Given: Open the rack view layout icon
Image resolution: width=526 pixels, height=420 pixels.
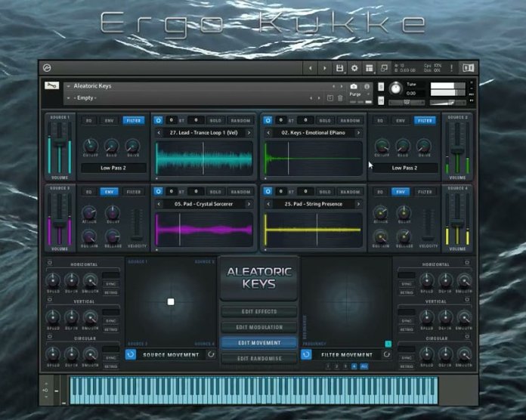Looking at the screenshot, I should click(370, 69).
